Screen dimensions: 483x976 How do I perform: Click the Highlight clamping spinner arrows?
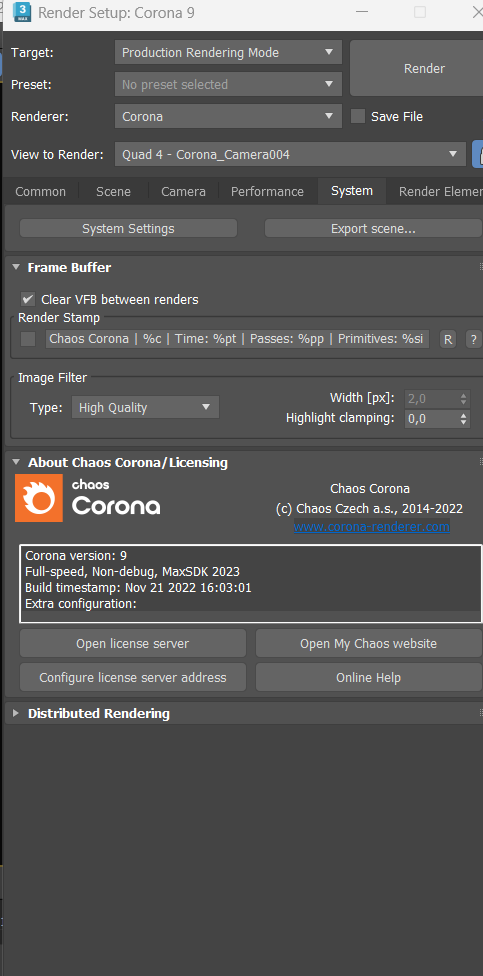(463, 419)
